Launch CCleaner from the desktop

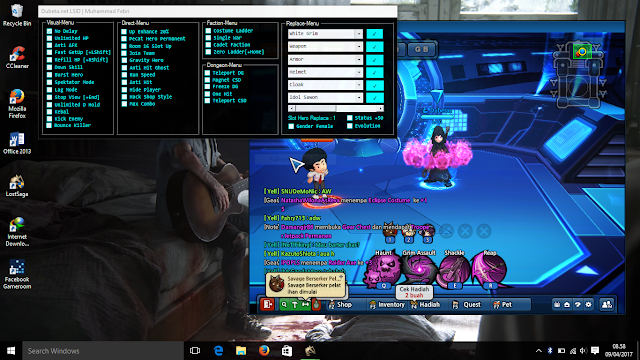[x=17, y=57]
